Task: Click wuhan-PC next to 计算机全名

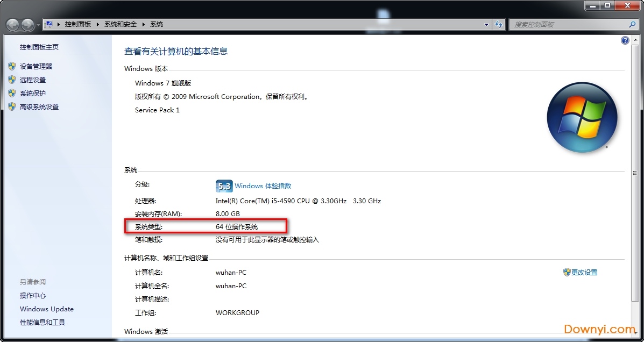Action: click(231, 286)
